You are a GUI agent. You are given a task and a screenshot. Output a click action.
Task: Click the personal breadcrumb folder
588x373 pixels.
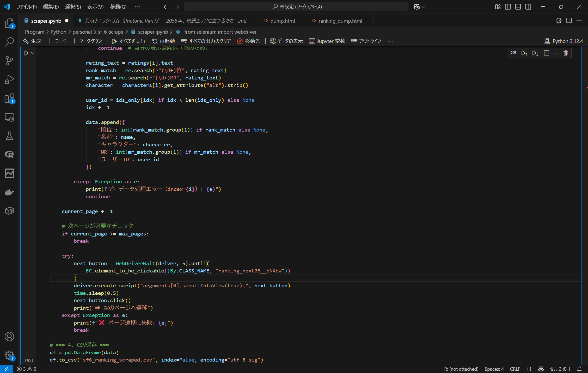(82, 32)
